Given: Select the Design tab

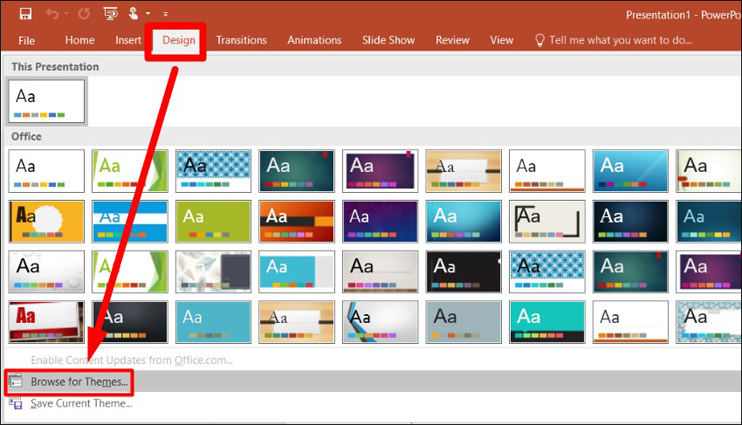Looking at the screenshot, I should 178,40.
